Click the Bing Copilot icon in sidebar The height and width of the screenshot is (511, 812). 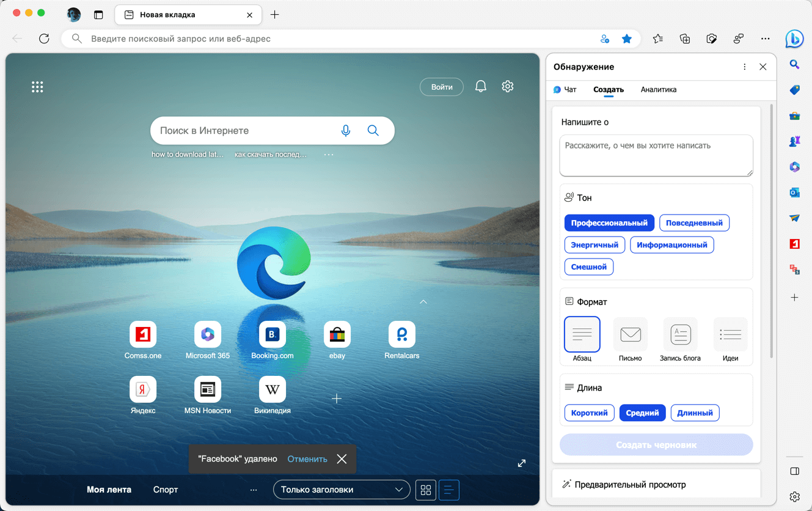794,39
